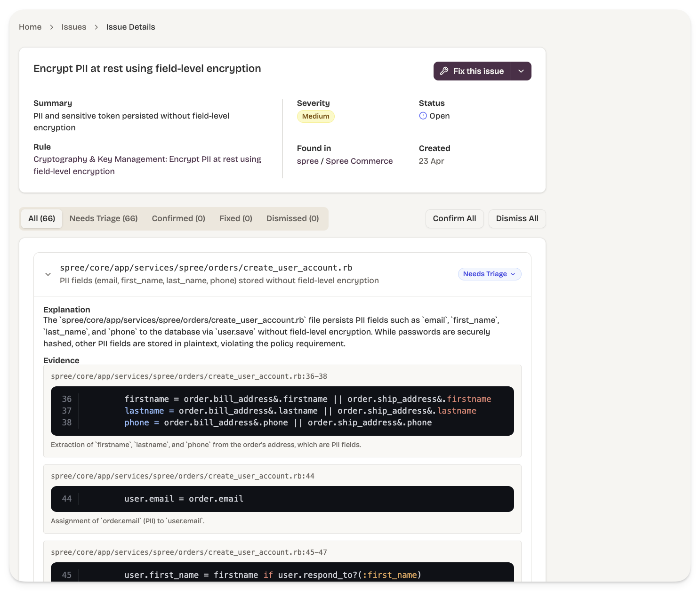Click the PII fields stored without encryption subtitle

[x=219, y=280]
